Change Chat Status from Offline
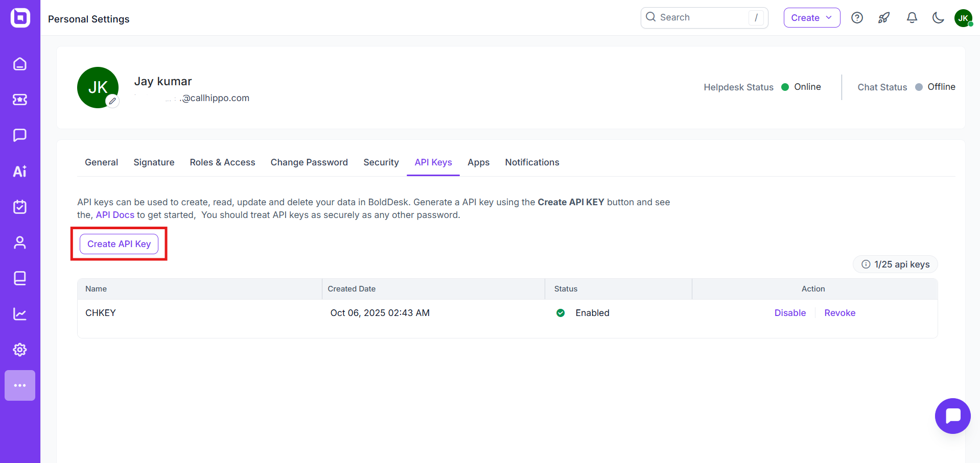 tap(935, 87)
